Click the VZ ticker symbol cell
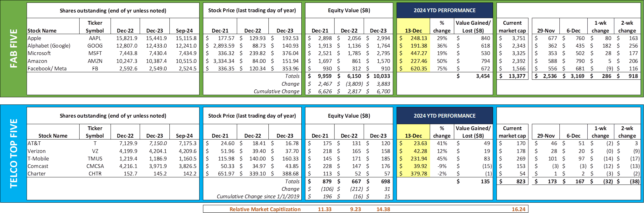 click(x=95, y=151)
